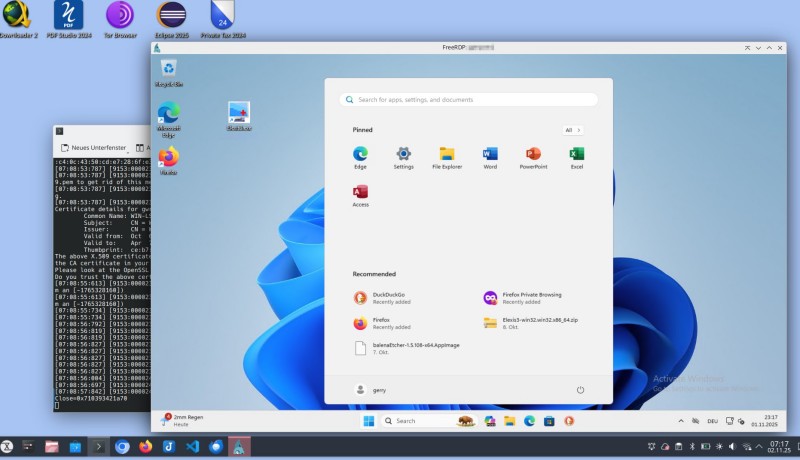Open Elexis3-win32 zip file recommendation

531,323
